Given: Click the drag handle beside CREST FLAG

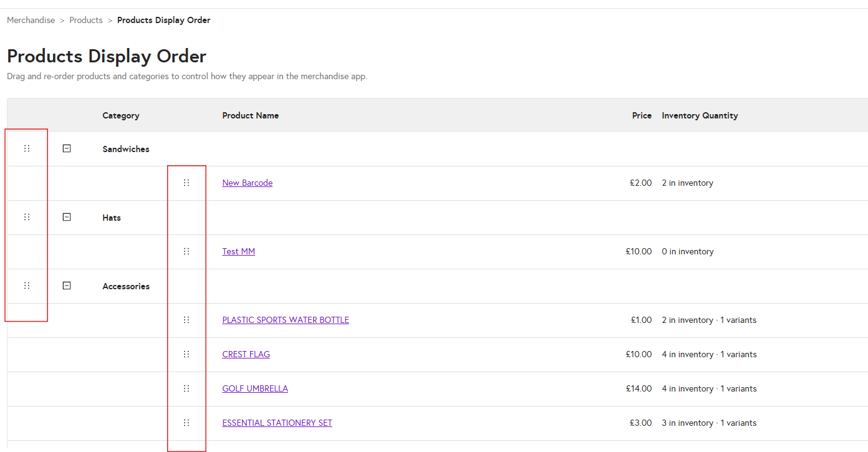Looking at the screenshot, I should pos(186,354).
